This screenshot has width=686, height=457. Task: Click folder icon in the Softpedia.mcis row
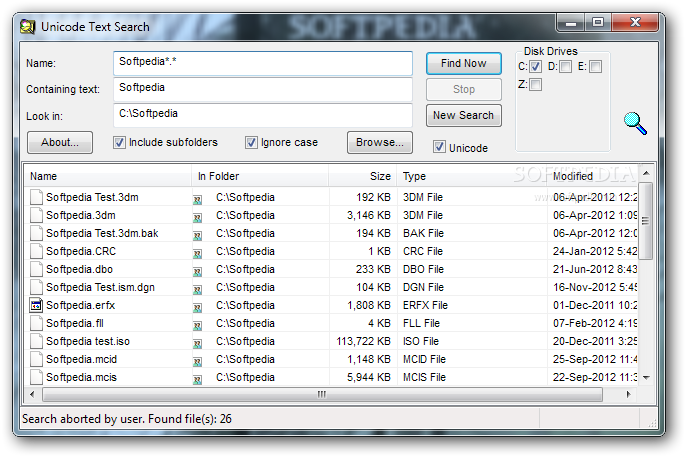click(198, 380)
